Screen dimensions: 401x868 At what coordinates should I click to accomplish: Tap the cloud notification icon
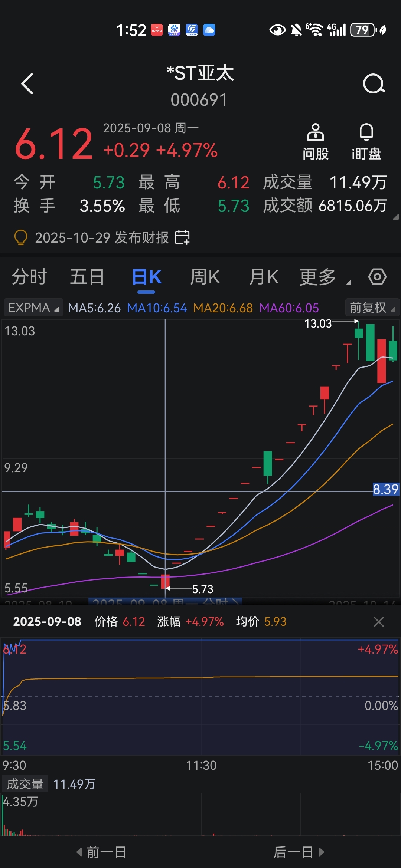(x=209, y=30)
